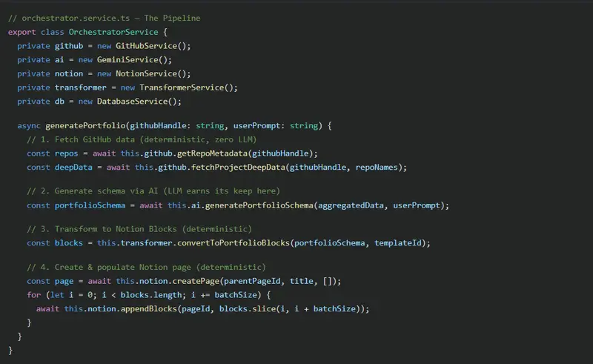Viewport: 593px width, 364px height.
Task: Click the aggregatedData argument
Action: tap(351, 205)
